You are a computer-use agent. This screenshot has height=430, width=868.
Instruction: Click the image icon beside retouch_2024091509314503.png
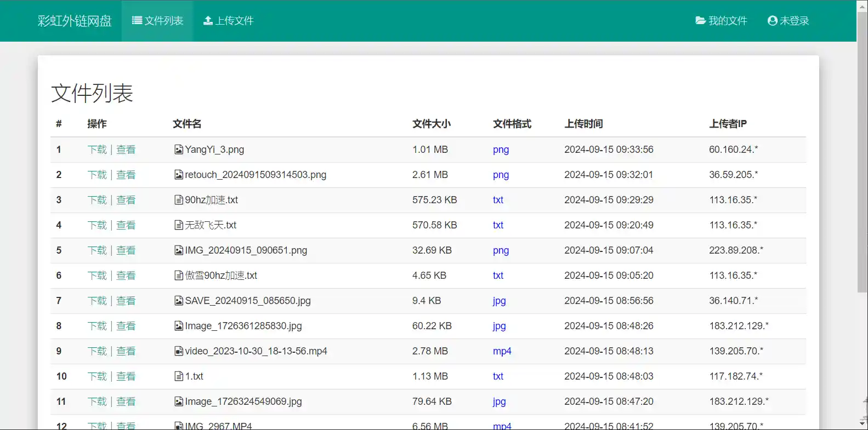coord(178,175)
